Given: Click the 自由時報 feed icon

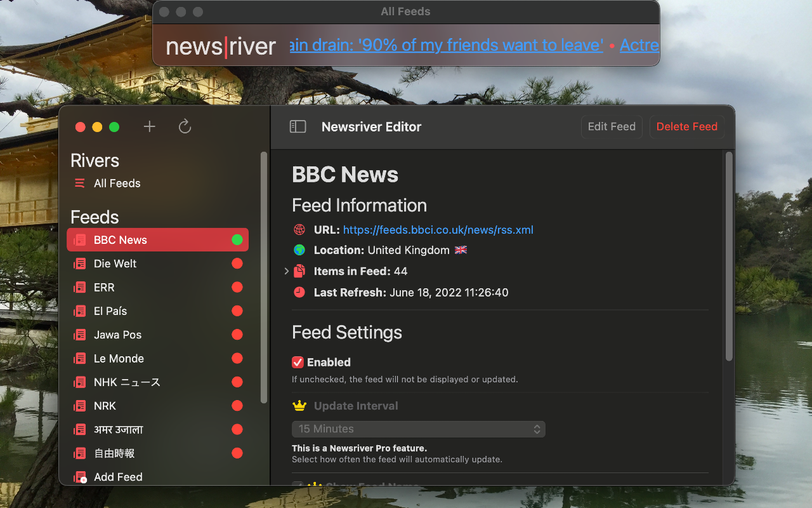Looking at the screenshot, I should pos(80,453).
